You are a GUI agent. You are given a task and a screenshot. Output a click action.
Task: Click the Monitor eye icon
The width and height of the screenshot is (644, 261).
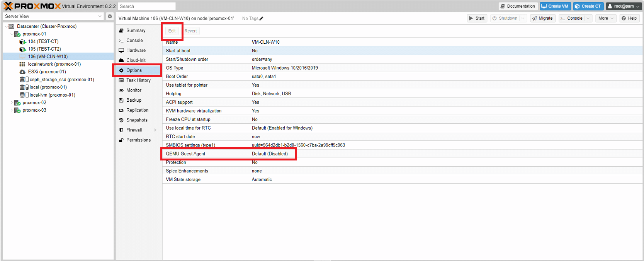tap(121, 90)
